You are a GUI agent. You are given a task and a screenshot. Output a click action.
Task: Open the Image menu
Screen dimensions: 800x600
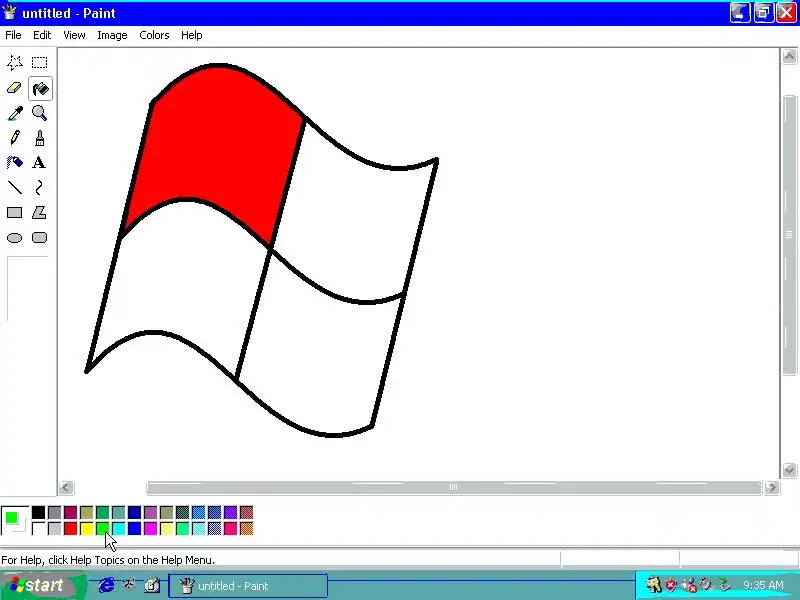(x=112, y=35)
